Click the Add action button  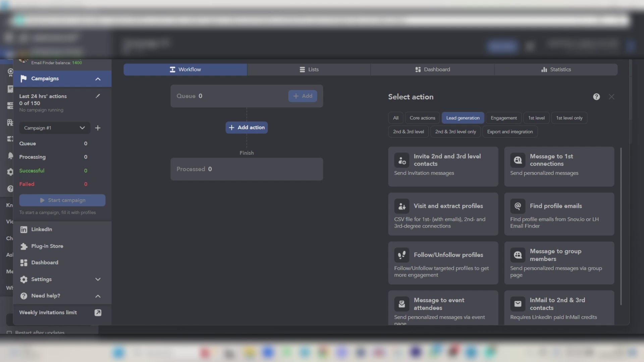tap(247, 128)
